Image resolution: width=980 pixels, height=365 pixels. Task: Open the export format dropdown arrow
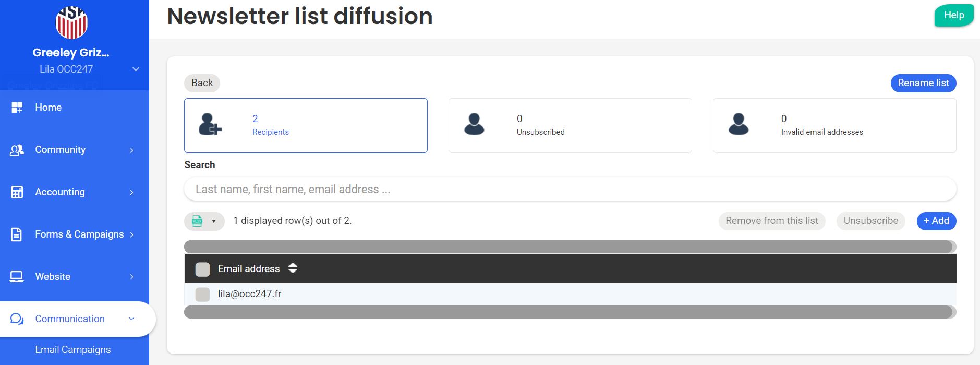(214, 221)
